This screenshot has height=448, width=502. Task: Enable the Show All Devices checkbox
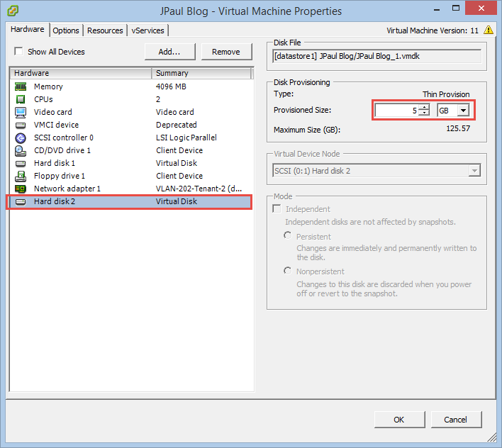(18, 52)
